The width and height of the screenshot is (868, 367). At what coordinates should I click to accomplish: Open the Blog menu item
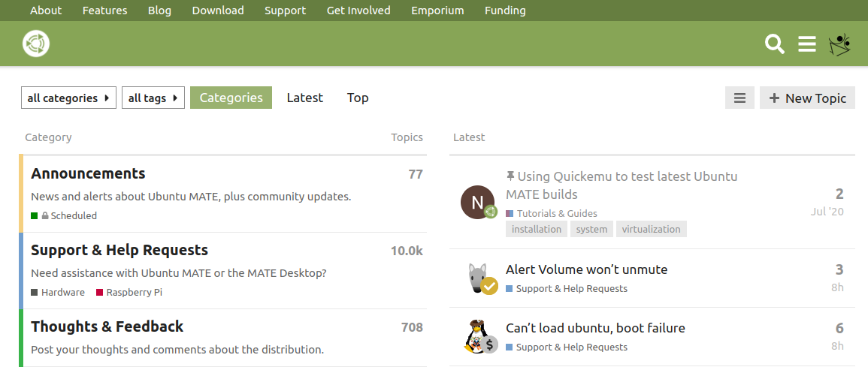[159, 11]
